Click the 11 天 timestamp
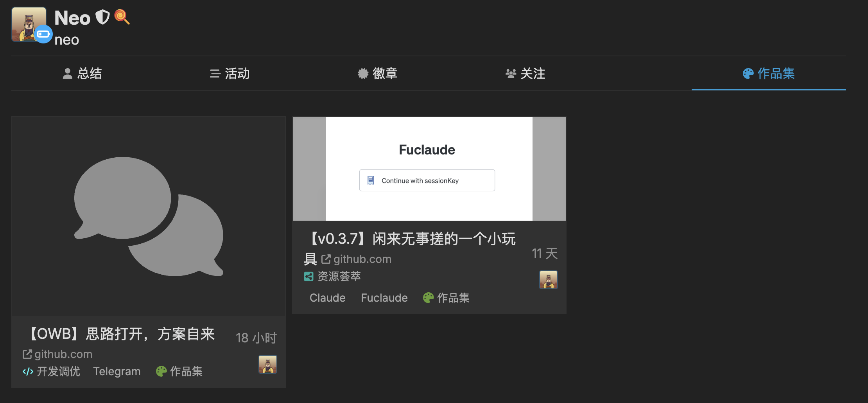The width and height of the screenshot is (868, 403). point(545,254)
